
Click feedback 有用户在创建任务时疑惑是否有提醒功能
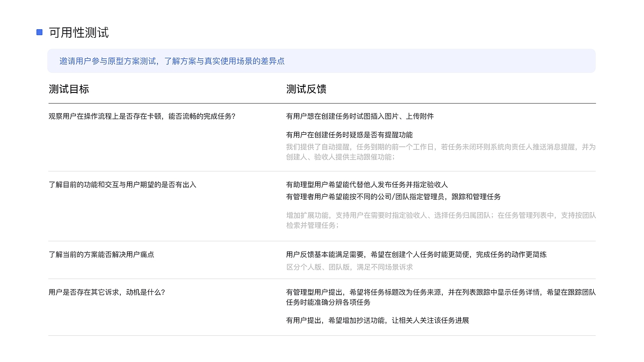click(x=349, y=135)
